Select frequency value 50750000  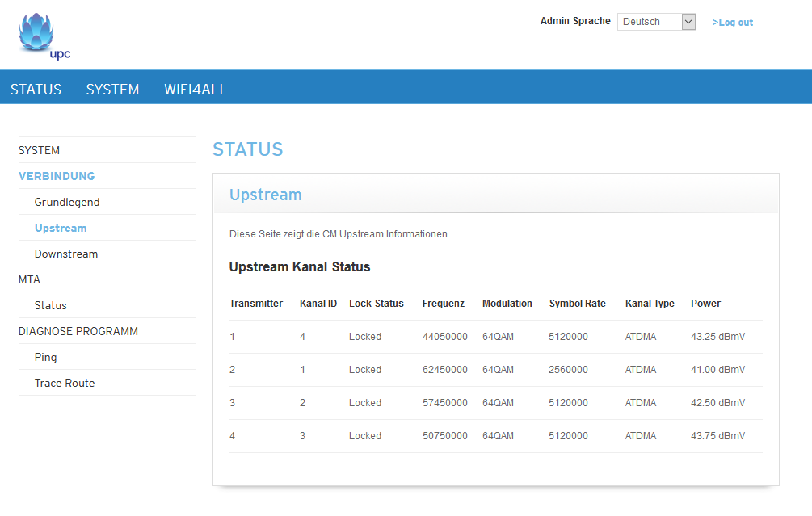point(445,436)
